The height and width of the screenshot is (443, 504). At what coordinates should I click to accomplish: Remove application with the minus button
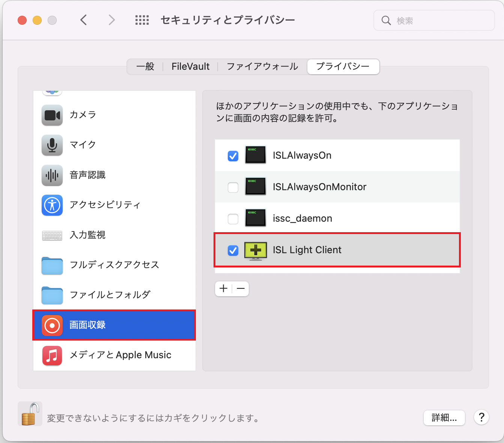click(241, 288)
